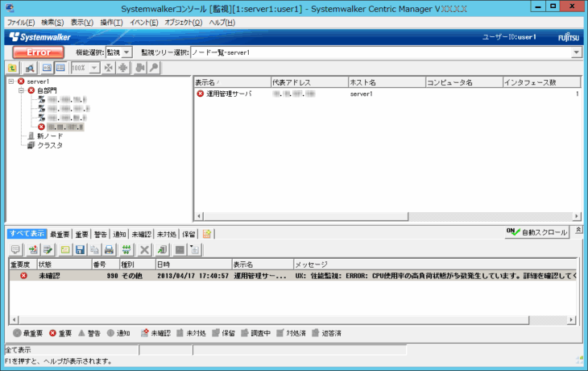
Task: Click the document icon with small dropdown arrow
Action: coord(195,250)
